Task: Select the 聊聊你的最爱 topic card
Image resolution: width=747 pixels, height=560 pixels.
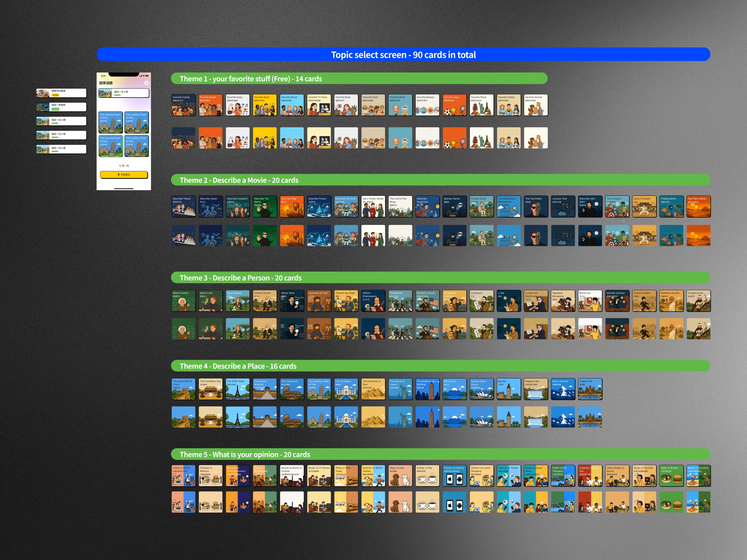Action: click(61, 93)
